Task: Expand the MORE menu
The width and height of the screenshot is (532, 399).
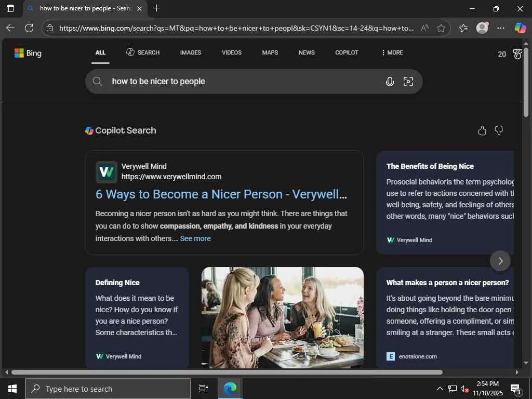Action: pos(392,52)
